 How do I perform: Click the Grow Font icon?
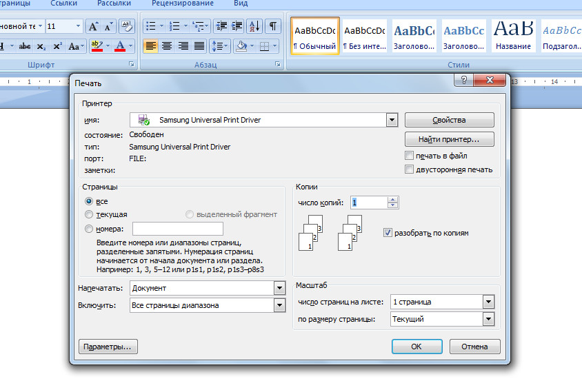[93, 27]
